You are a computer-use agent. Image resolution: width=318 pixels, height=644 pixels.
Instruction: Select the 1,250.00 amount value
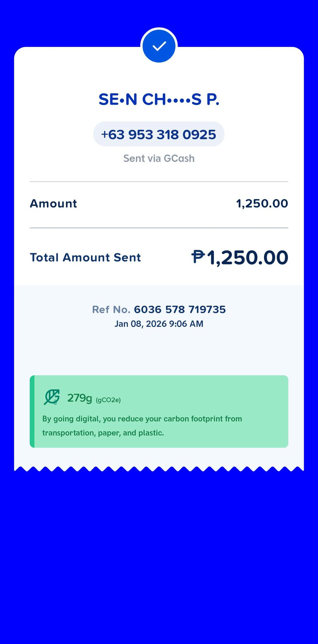click(x=262, y=203)
